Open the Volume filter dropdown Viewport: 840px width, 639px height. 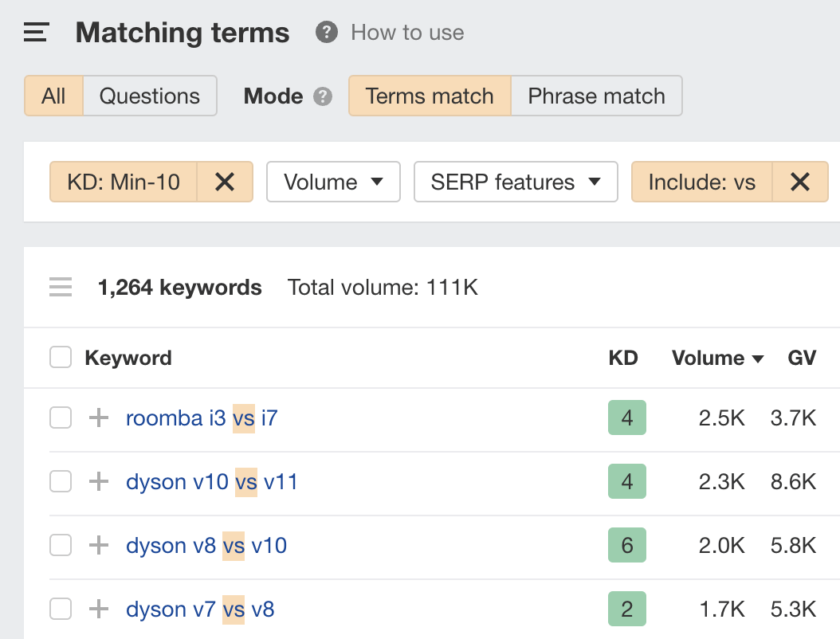333,182
